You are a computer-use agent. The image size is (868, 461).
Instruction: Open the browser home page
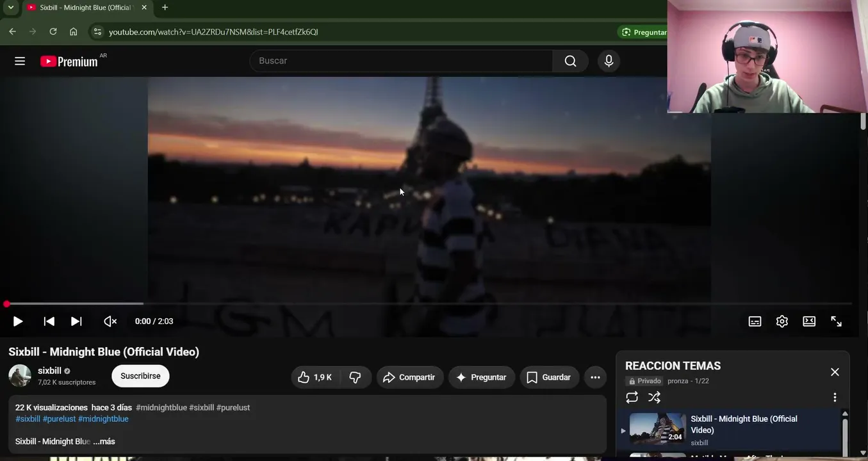point(74,31)
